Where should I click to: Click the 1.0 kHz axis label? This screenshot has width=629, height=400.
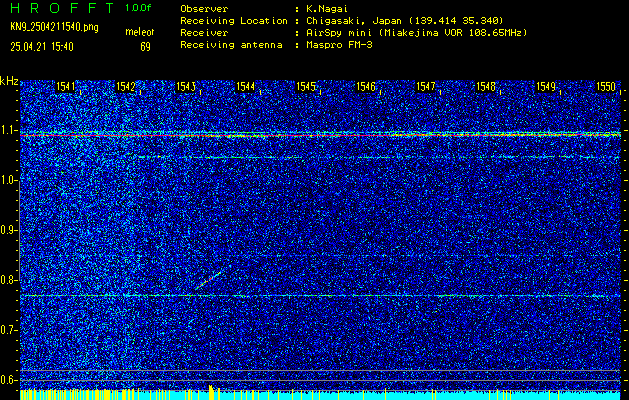pos(8,181)
